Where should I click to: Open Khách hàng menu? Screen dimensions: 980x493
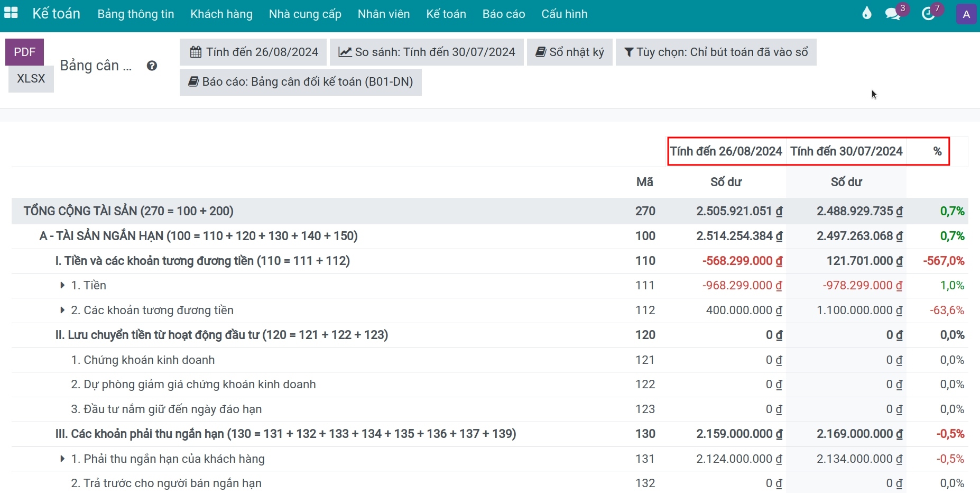(x=221, y=14)
